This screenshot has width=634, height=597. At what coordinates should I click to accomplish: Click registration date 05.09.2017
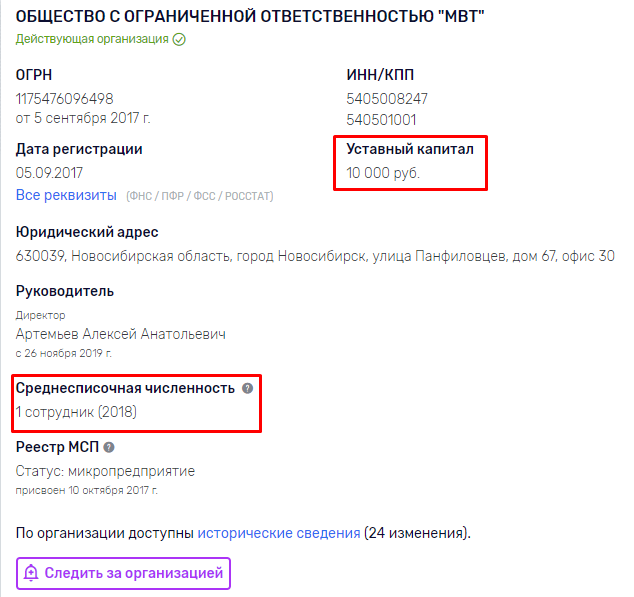click(x=49, y=173)
